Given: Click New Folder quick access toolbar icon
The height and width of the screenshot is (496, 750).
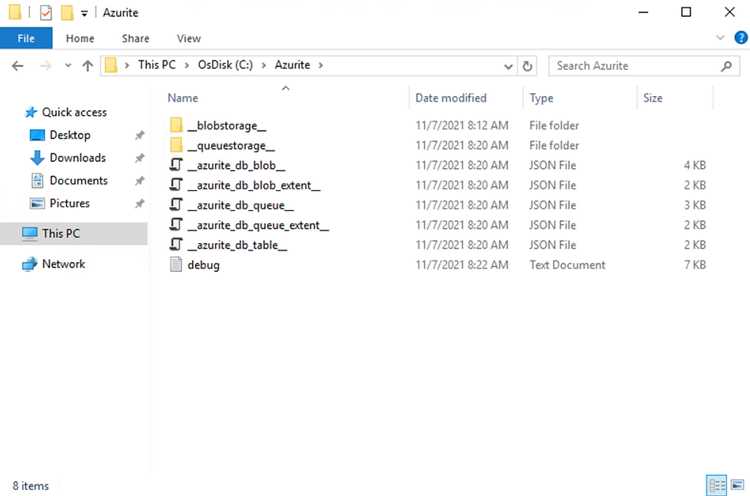Looking at the screenshot, I should [x=67, y=12].
